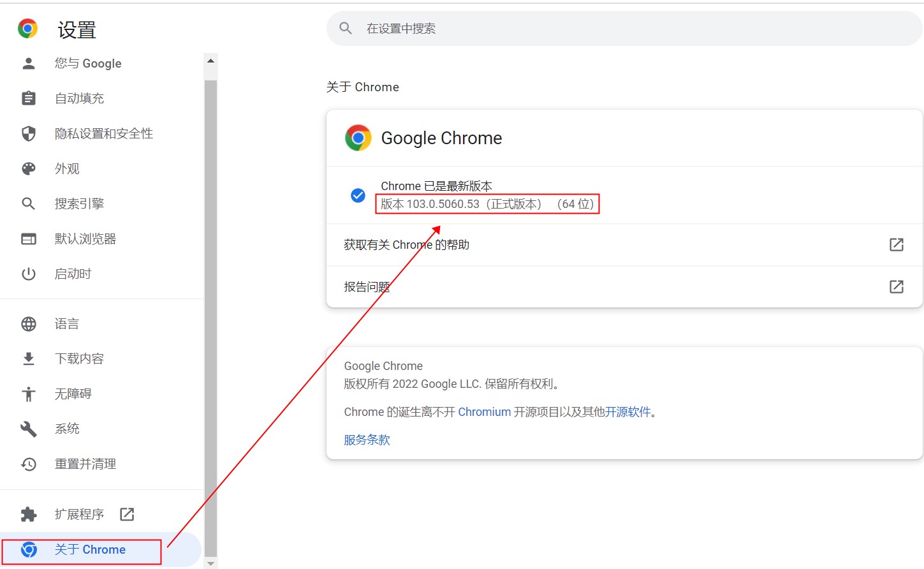Click the palette icon for 外观
924x569 pixels.
(29, 168)
